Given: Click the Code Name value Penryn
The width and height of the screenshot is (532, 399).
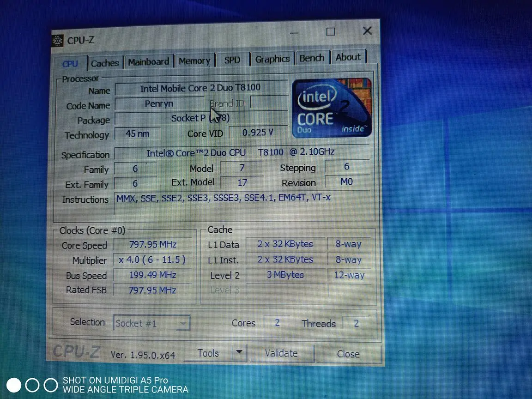Looking at the screenshot, I should (x=159, y=104).
